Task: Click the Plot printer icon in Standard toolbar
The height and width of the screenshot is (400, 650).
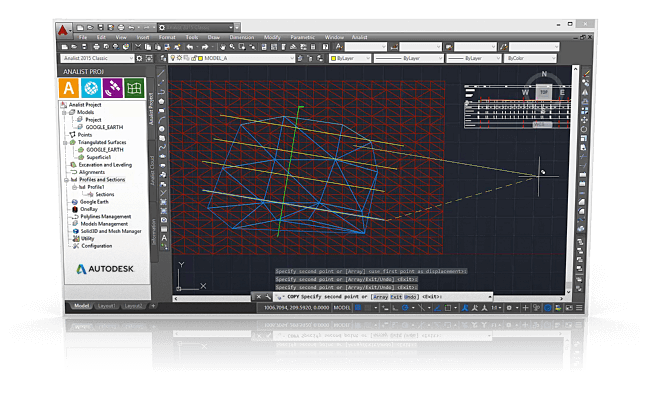Action: tap(96, 47)
